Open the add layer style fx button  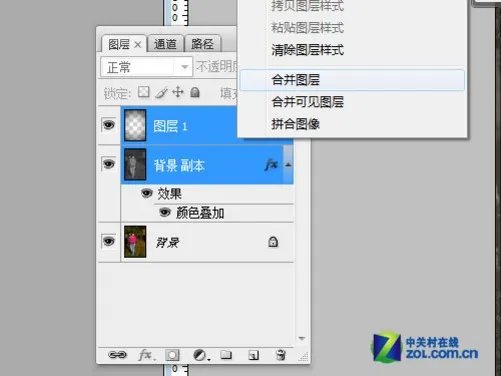coord(146,355)
